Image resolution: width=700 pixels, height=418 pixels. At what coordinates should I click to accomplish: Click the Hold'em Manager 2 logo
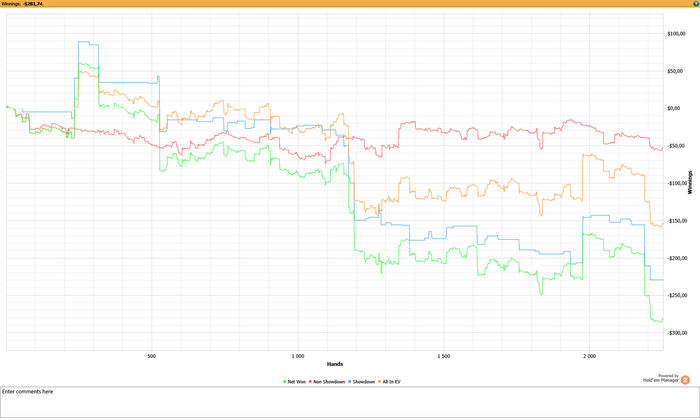click(x=685, y=380)
